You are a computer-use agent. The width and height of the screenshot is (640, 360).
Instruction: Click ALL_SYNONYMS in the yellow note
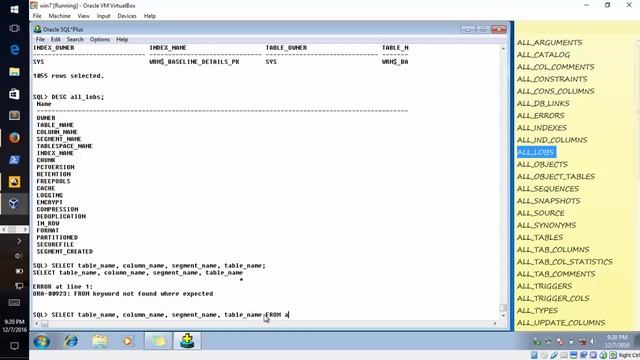[547, 225]
